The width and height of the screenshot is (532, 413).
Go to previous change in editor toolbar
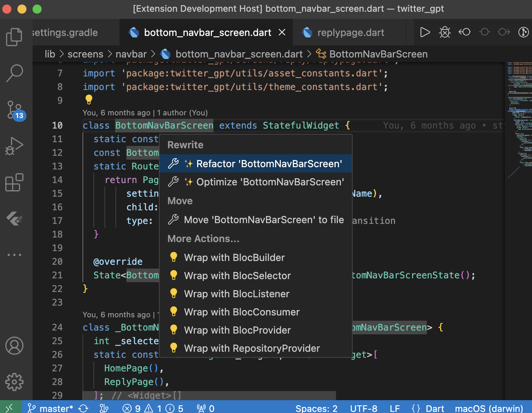pyautogui.click(x=465, y=32)
